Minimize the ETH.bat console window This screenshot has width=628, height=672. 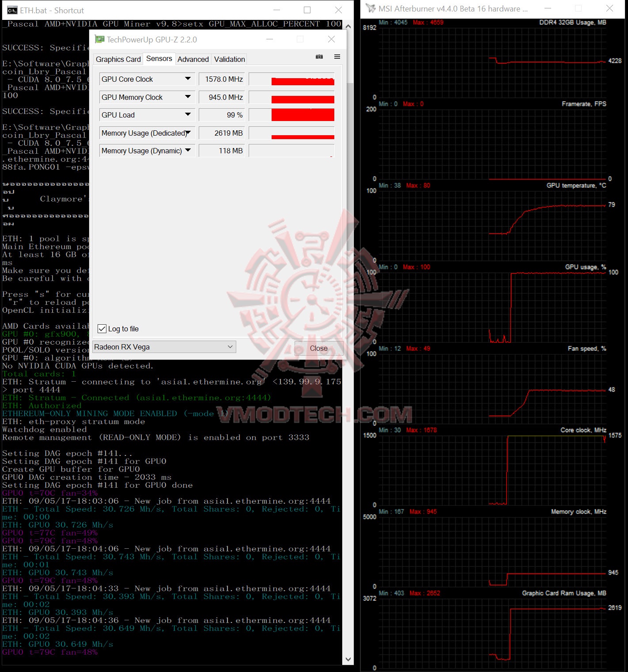pos(277,10)
